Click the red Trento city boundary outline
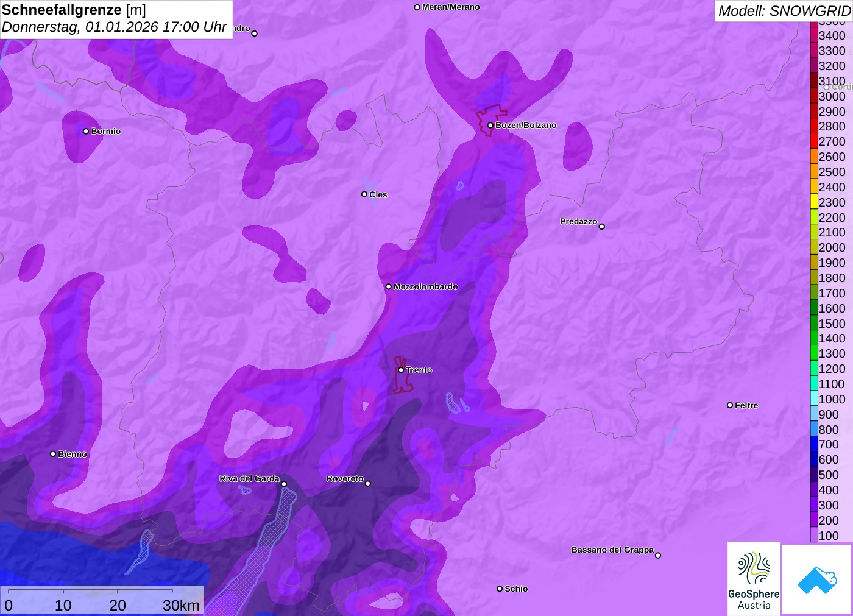 [402, 375]
